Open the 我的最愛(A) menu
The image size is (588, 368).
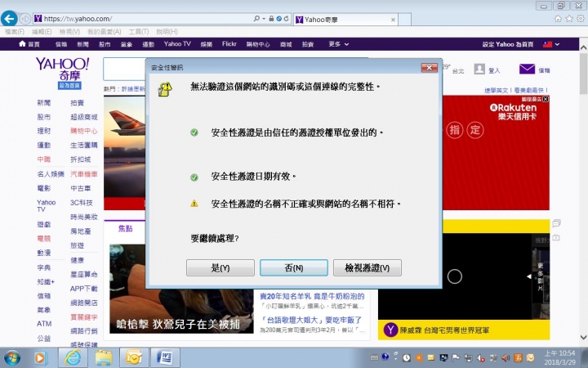(x=105, y=32)
